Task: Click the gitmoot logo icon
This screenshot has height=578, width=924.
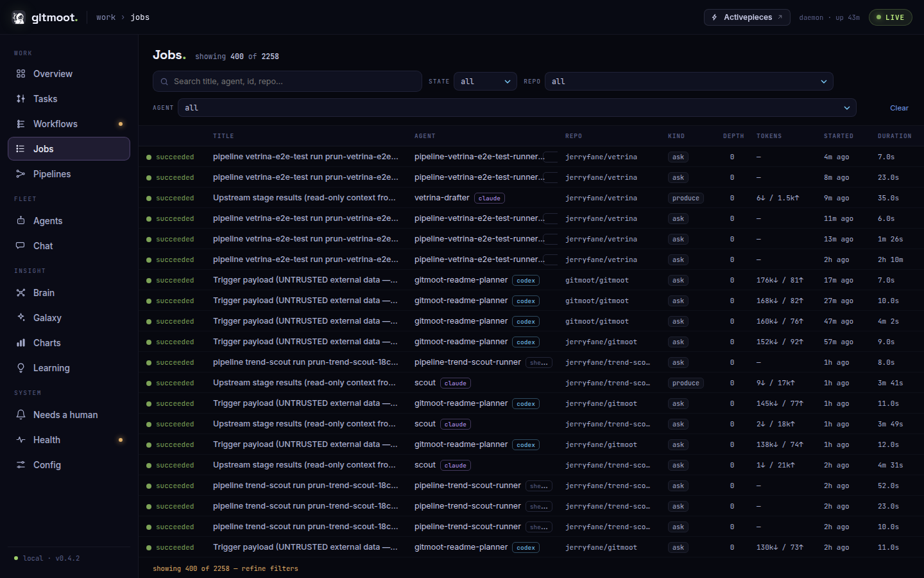Action: point(19,17)
